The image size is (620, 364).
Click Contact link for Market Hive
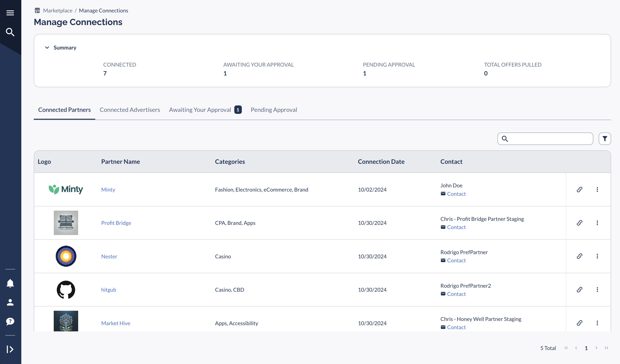coord(456,327)
